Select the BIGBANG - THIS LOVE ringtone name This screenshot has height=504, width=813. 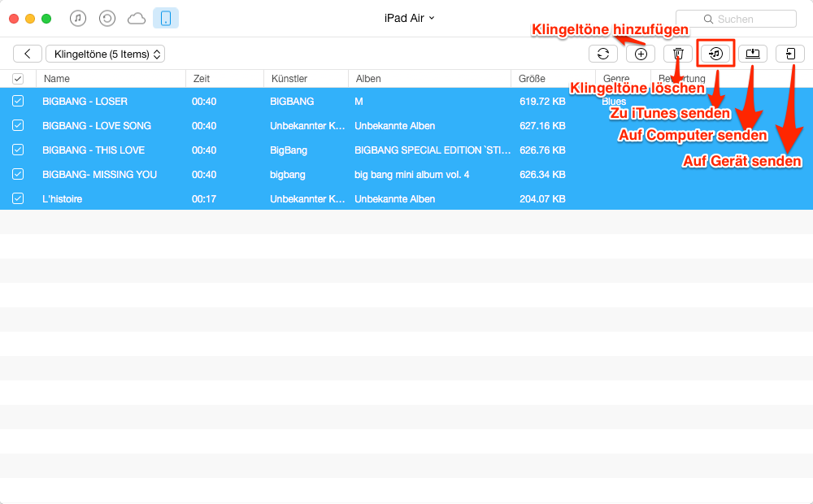(x=93, y=150)
